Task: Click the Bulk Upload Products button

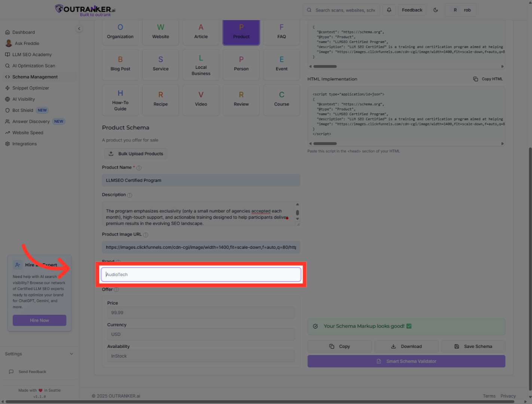Action: pyautogui.click(x=136, y=154)
